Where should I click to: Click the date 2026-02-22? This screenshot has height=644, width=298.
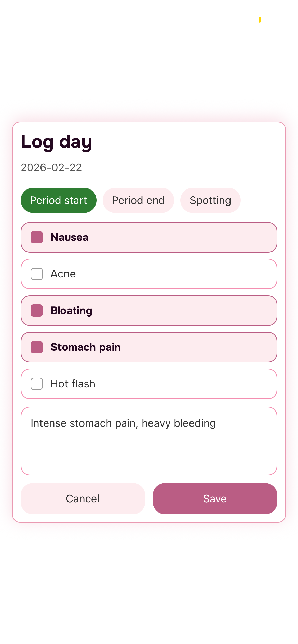[x=51, y=168]
